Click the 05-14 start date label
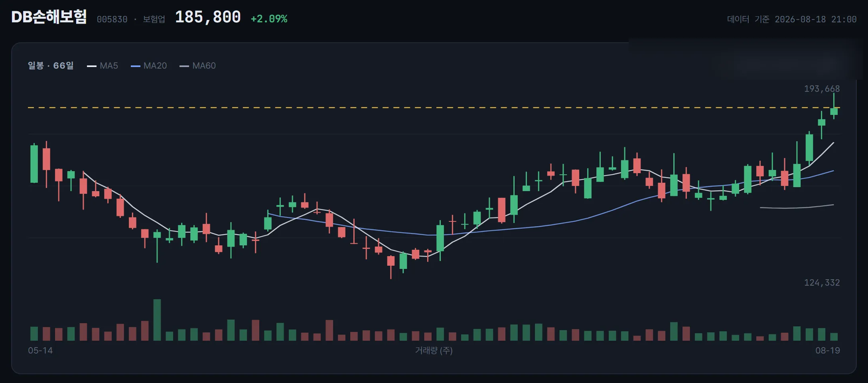Screen dimensions: 868x383 pos(40,350)
